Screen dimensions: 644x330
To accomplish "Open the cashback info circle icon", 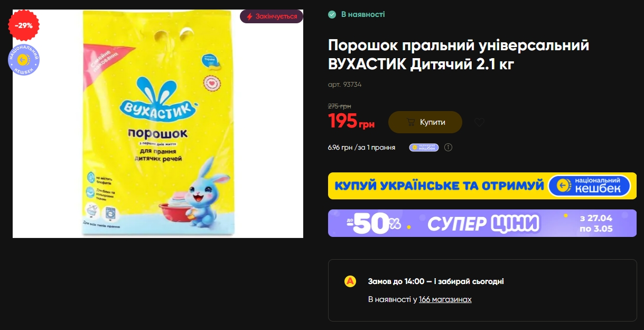I will pos(448,148).
